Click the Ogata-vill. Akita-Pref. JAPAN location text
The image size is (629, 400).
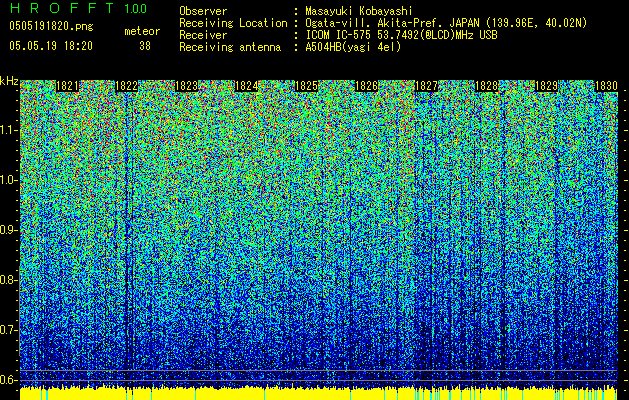[x=446, y=23]
